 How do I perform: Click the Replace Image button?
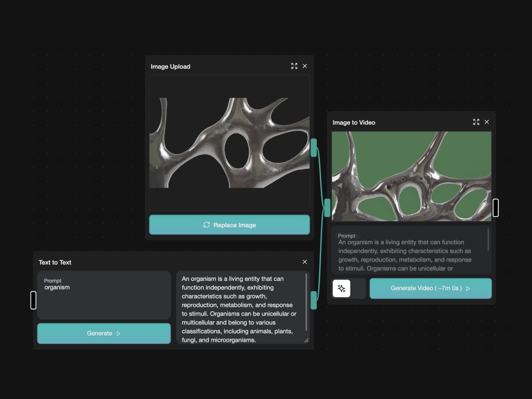(229, 225)
